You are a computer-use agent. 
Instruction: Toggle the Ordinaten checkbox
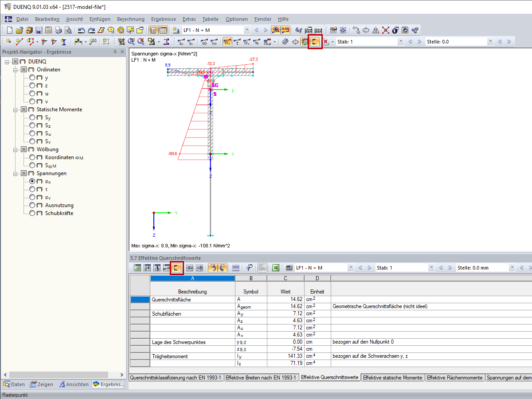[x=23, y=70]
